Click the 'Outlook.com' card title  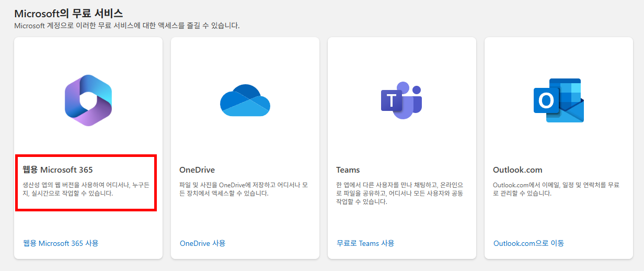pos(517,170)
